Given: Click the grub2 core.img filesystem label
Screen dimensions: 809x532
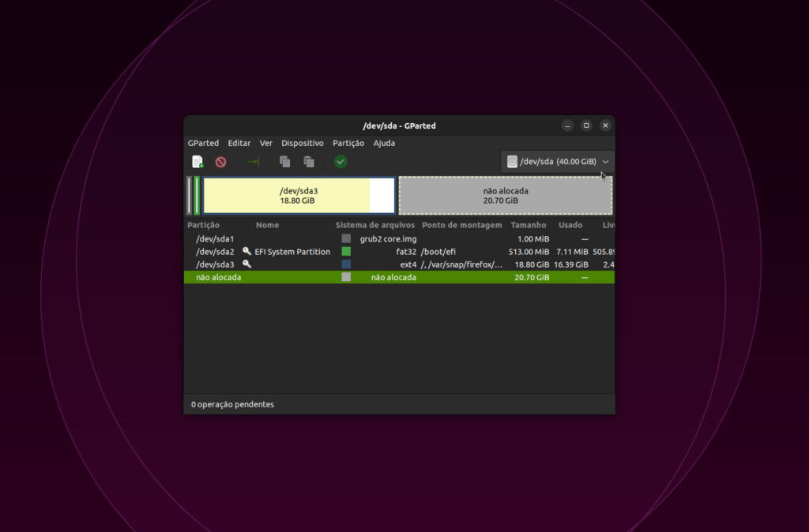Looking at the screenshot, I should point(389,238).
